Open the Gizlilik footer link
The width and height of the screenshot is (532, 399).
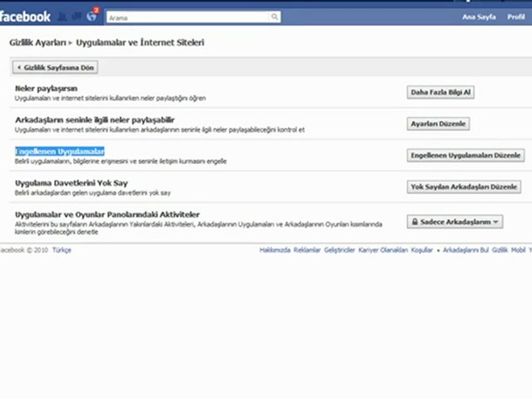(x=500, y=250)
